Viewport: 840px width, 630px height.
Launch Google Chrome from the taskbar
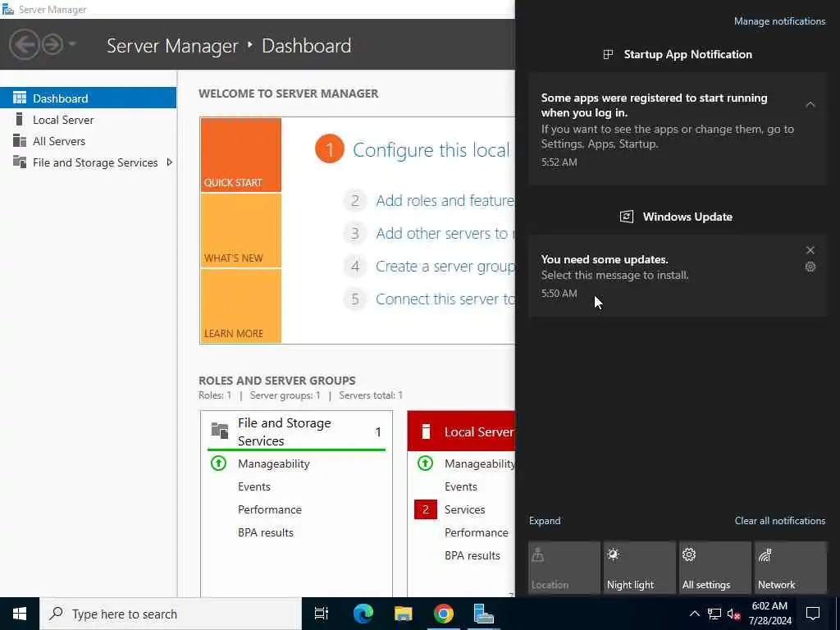click(444, 614)
